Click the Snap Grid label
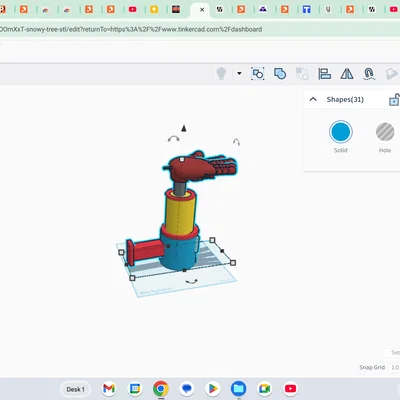400x400 pixels. [372, 367]
